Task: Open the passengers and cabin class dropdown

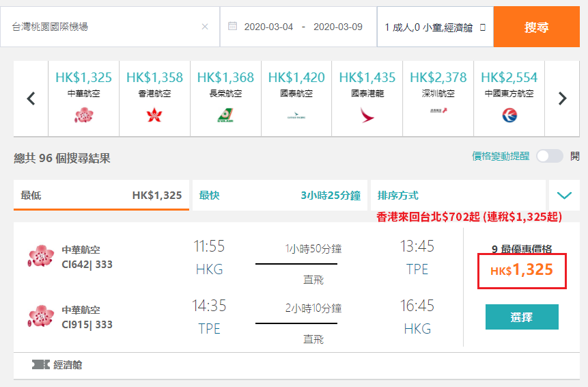Action: coord(435,27)
